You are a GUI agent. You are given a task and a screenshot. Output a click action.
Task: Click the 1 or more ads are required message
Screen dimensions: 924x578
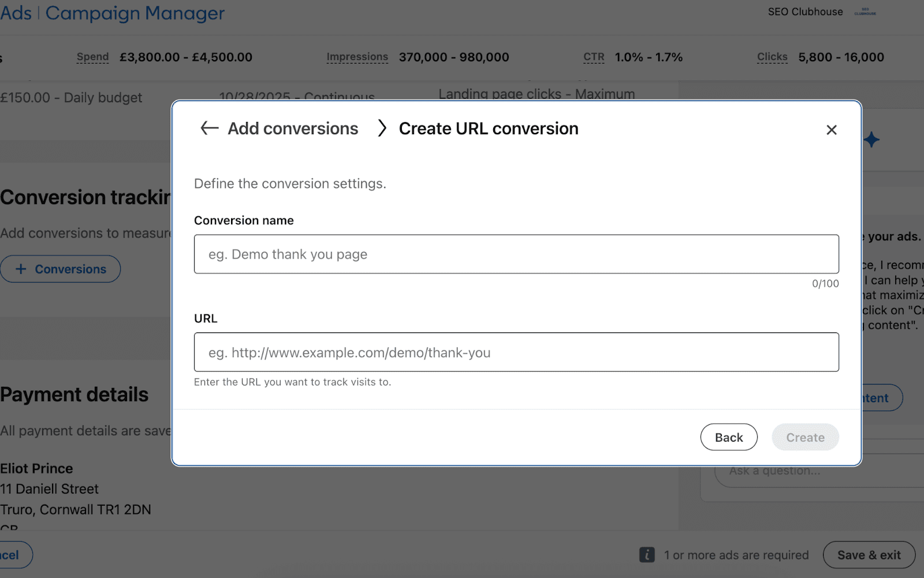click(x=736, y=555)
